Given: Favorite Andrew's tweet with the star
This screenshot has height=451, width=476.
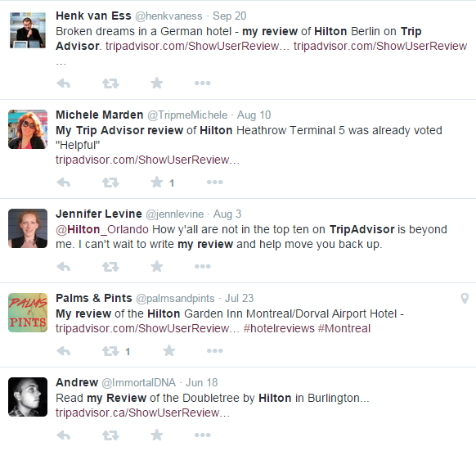Looking at the screenshot, I should point(157,435).
